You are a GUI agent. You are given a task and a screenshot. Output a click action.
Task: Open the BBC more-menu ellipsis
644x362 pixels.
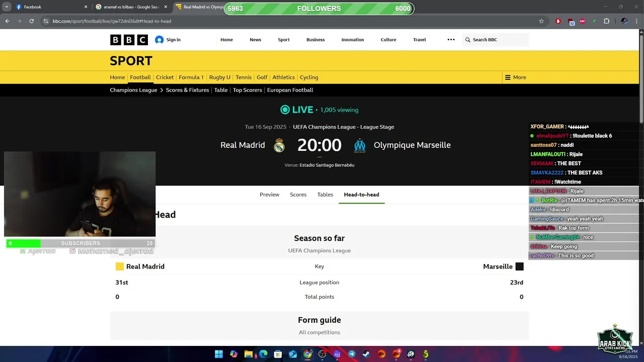tap(451, 40)
